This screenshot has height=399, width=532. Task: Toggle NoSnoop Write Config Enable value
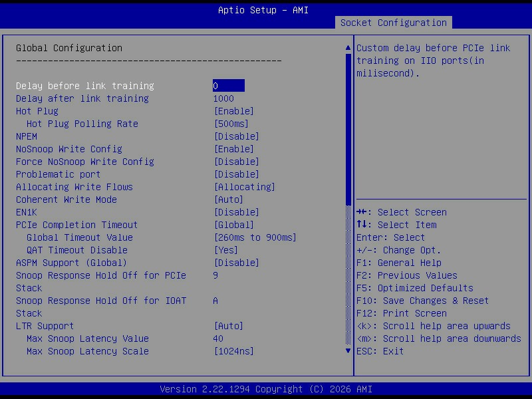point(234,149)
